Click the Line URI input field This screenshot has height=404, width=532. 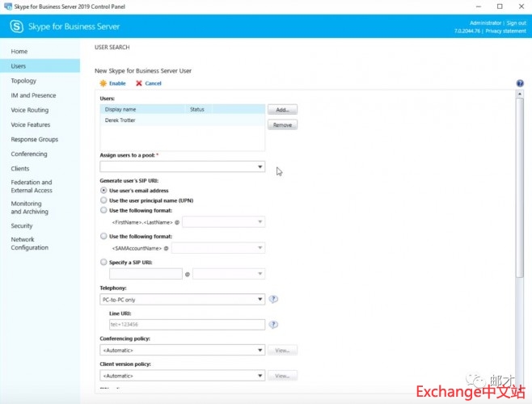(x=186, y=324)
